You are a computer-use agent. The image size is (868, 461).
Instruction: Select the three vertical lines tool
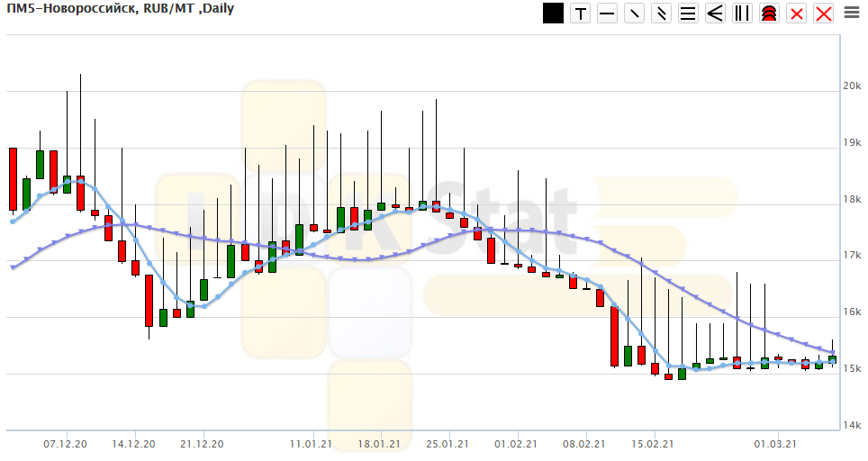(743, 14)
